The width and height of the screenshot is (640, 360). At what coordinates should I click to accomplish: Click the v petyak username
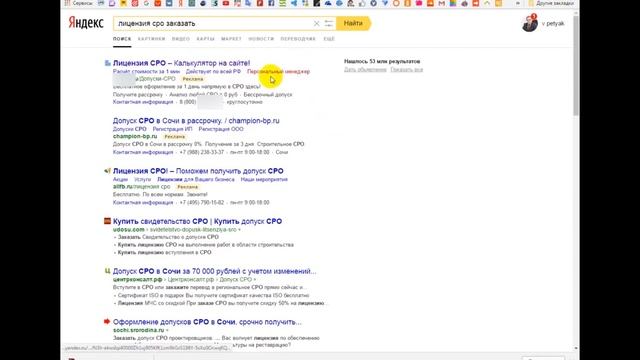pyautogui.click(x=553, y=24)
